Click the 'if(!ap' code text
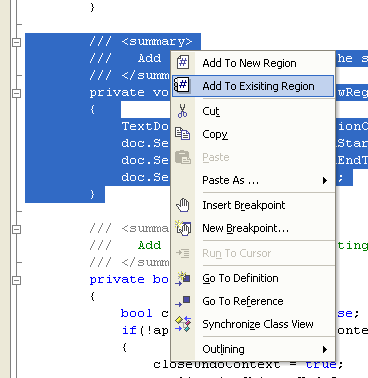368x378 pixels. pyautogui.click(x=145, y=330)
